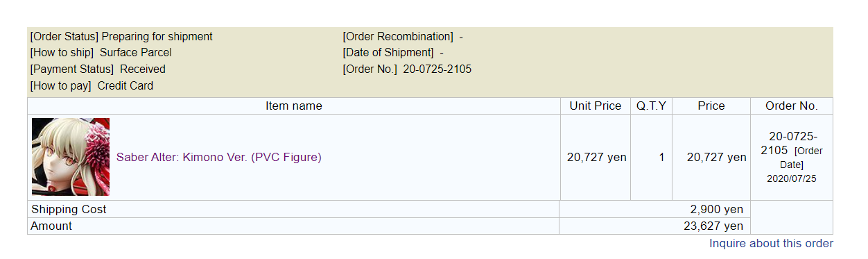Image resolution: width=868 pixels, height=259 pixels.
Task: Click the Date of Shipment field
Action: click(x=393, y=52)
